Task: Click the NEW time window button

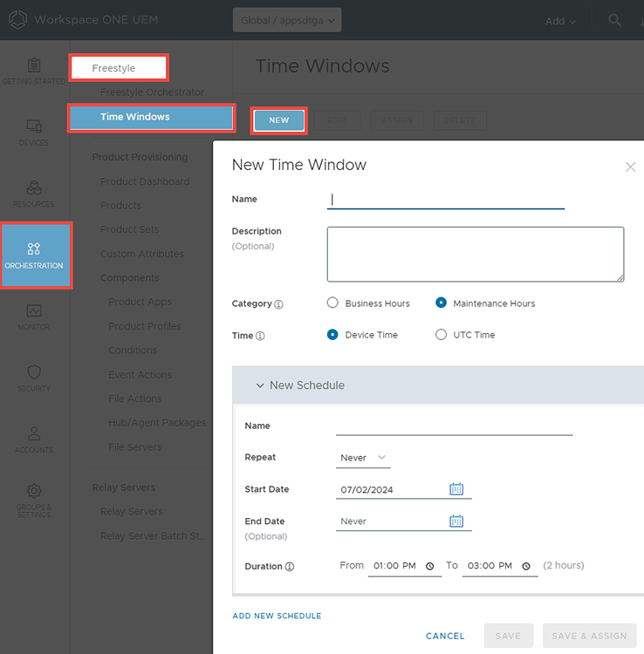Action: point(278,120)
